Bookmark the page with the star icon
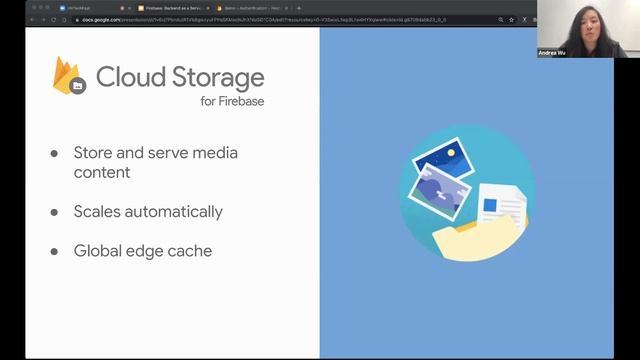The image size is (640, 360). click(x=511, y=20)
